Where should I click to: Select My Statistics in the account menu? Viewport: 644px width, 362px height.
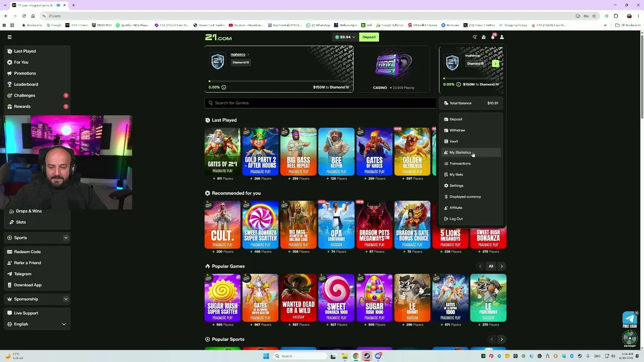click(x=471, y=152)
